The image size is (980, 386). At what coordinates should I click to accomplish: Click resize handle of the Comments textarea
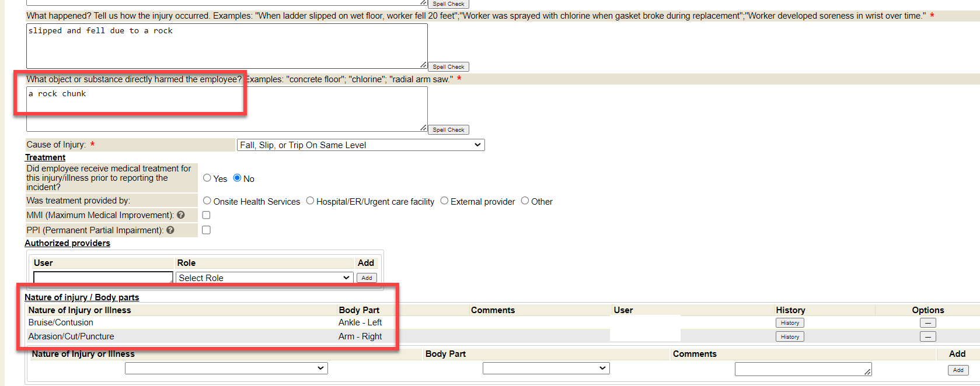pos(867,372)
